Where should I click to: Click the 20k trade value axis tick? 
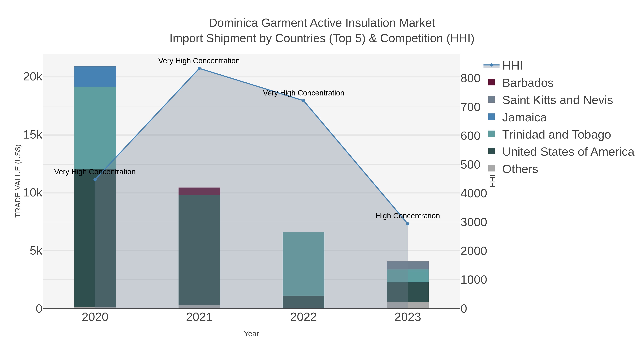(33, 77)
